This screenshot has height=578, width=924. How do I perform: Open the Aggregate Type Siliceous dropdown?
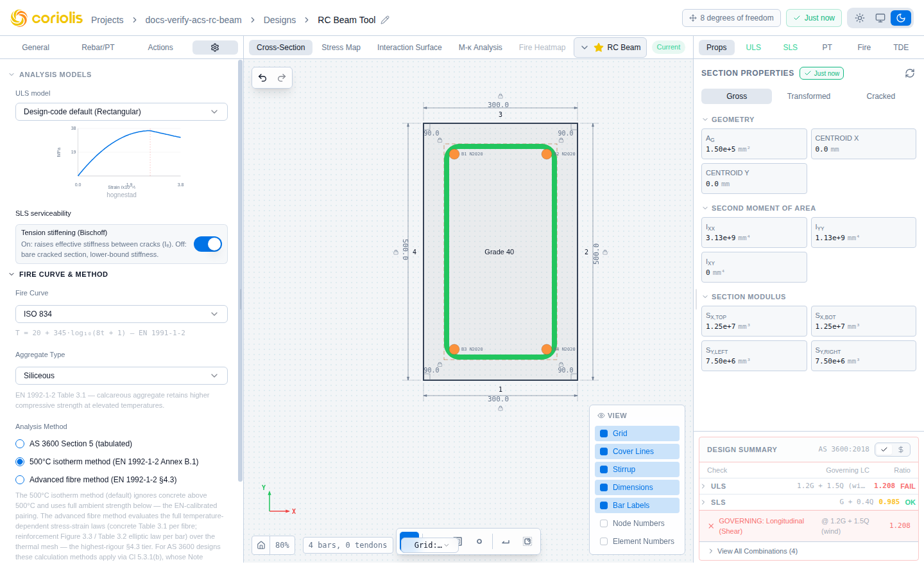[x=121, y=376]
